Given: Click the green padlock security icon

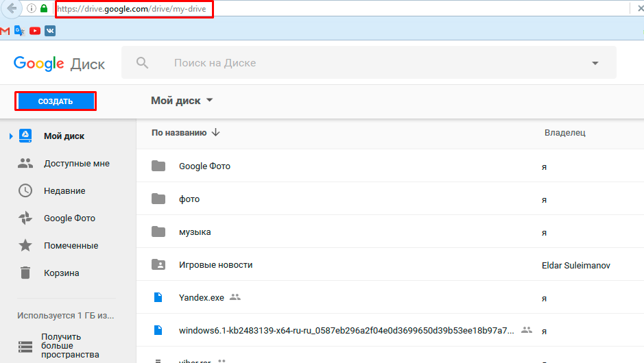Looking at the screenshot, I should pos(45,9).
